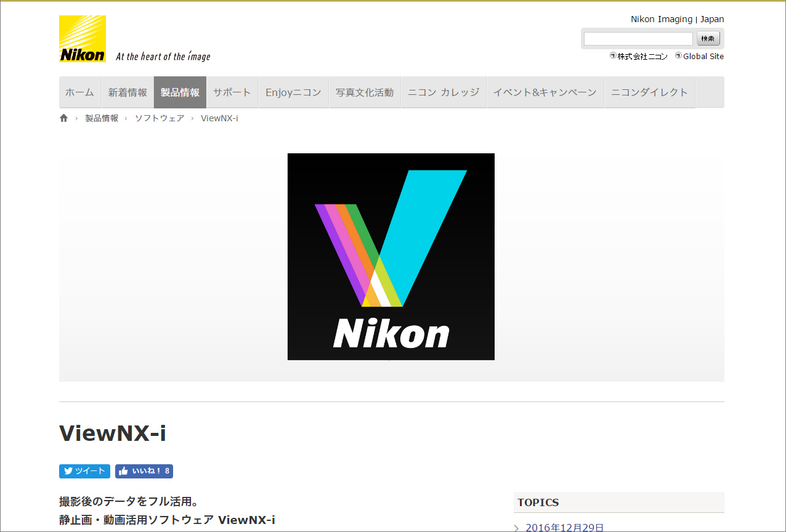Screen dimensions: 786x532
Task: Go to 製品情報 in breadcrumb
Action: tap(102, 118)
